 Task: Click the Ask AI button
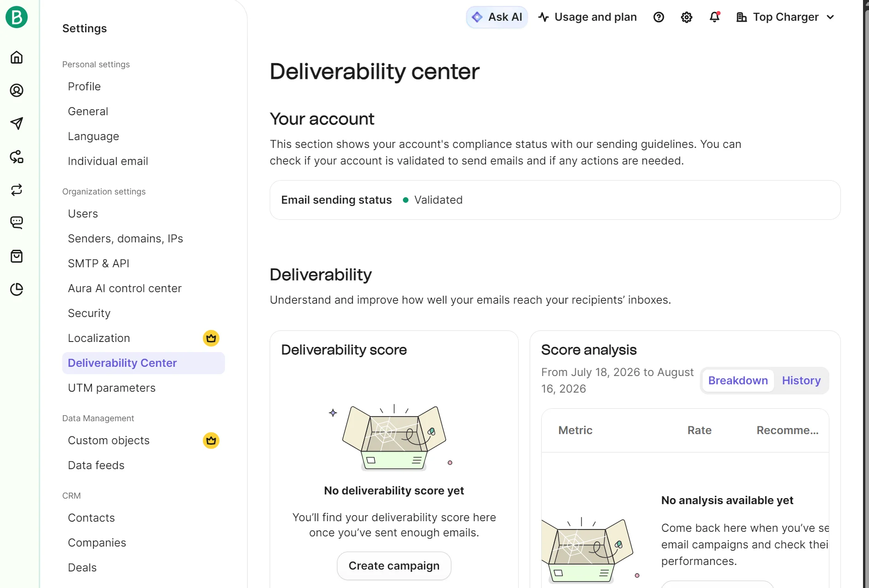click(x=497, y=17)
